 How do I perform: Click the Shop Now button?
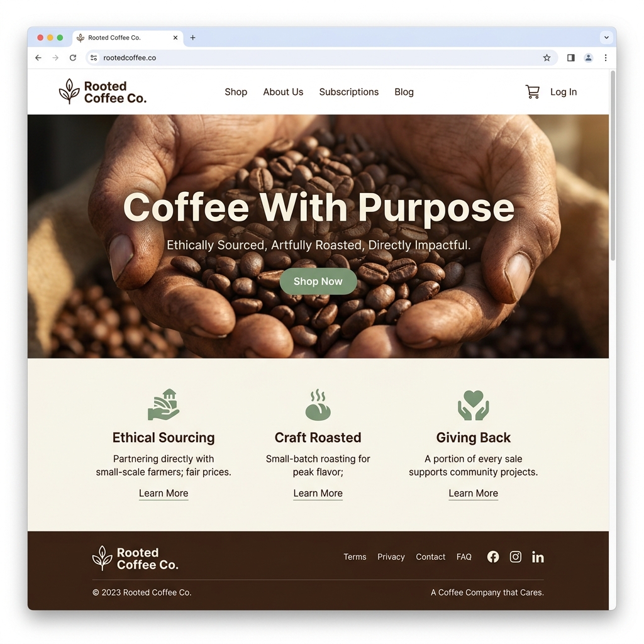[318, 281]
